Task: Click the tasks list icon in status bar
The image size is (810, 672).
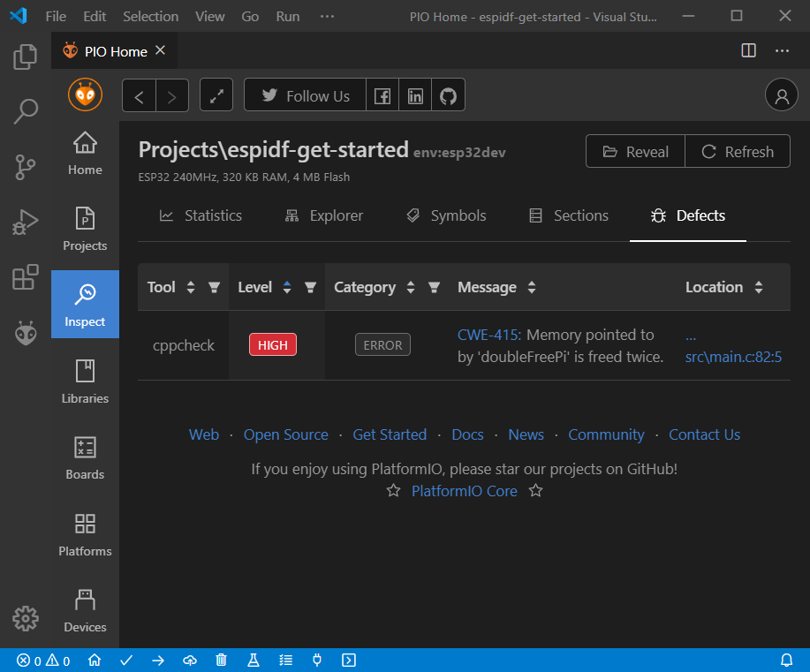Action: (285, 661)
